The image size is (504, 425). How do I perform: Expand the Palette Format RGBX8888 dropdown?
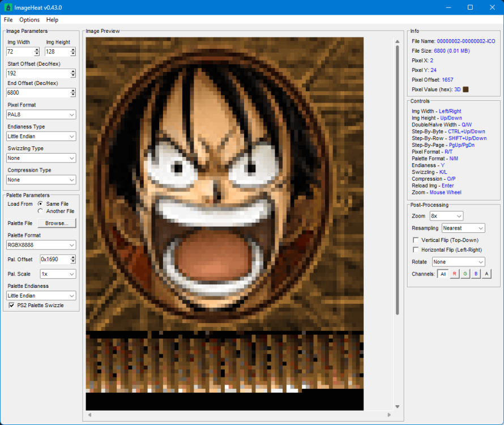(x=41, y=245)
